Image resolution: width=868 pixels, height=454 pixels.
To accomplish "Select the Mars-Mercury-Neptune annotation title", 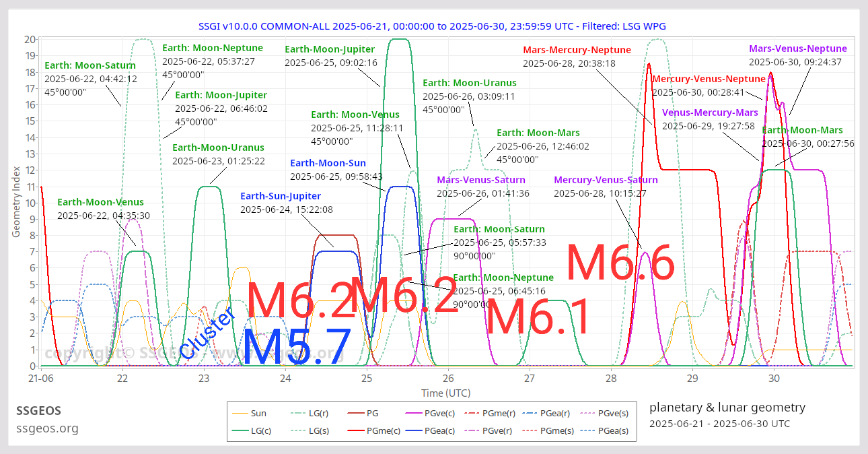I will [x=577, y=50].
